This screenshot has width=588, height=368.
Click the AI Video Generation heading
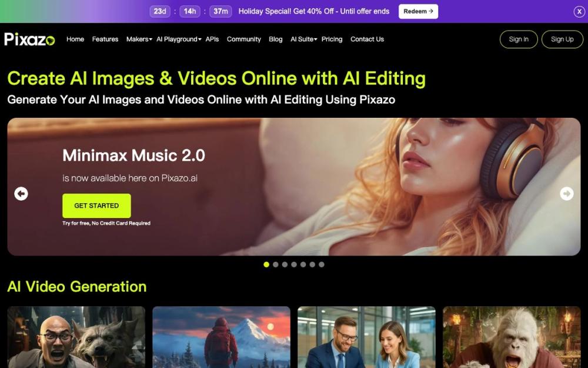click(x=77, y=287)
